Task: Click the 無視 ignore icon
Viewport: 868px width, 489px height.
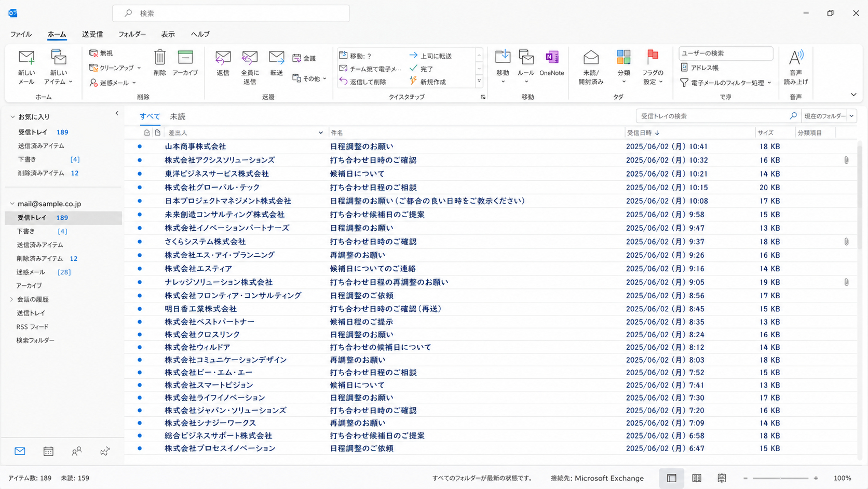Action: (93, 53)
